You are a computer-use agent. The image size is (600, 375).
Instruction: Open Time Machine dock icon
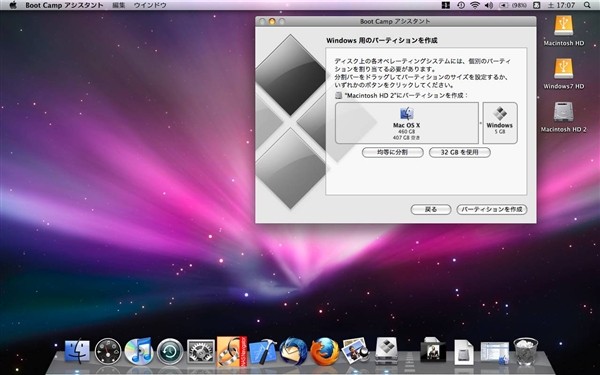(x=170, y=351)
